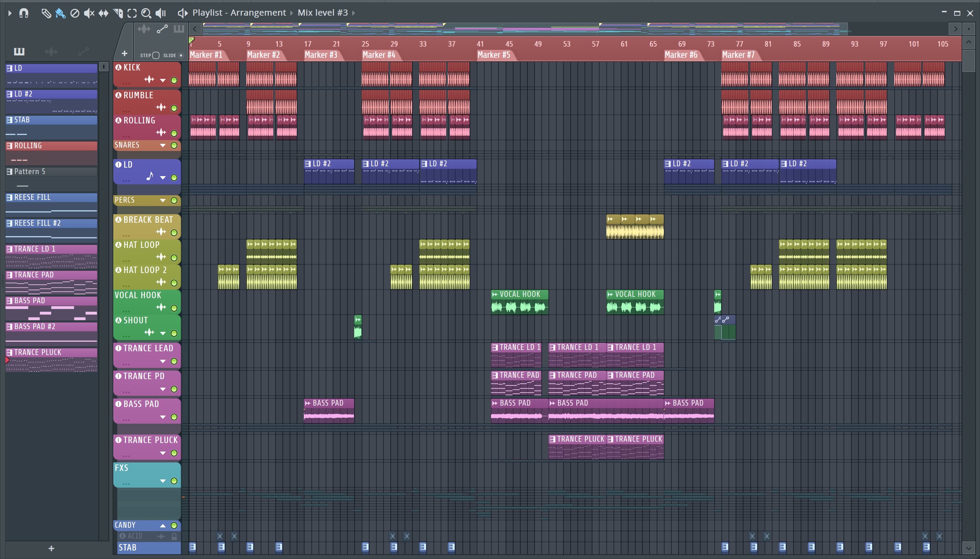Select the Mute tool

[89, 13]
